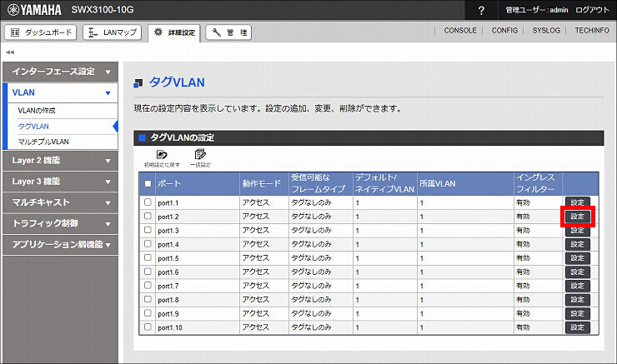
Task: Expand the インターフェース設定 menu
Action: point(60,72)
